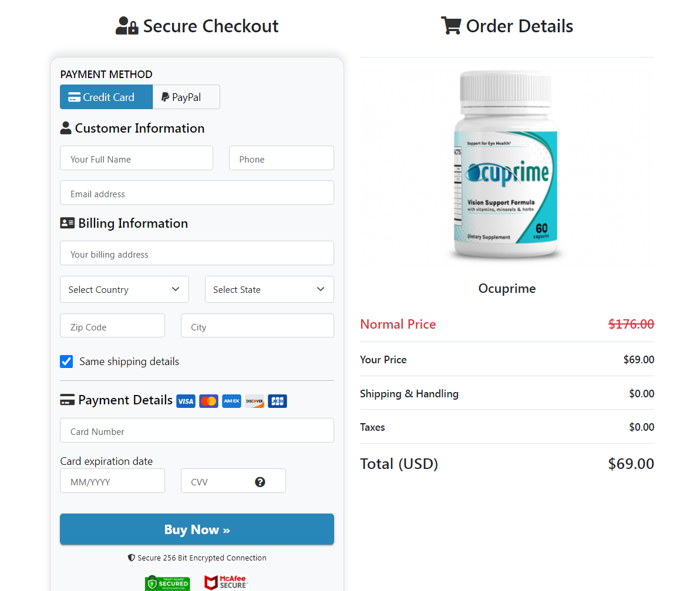Click the CVV help question mark icon

click(x=260, y=482)
